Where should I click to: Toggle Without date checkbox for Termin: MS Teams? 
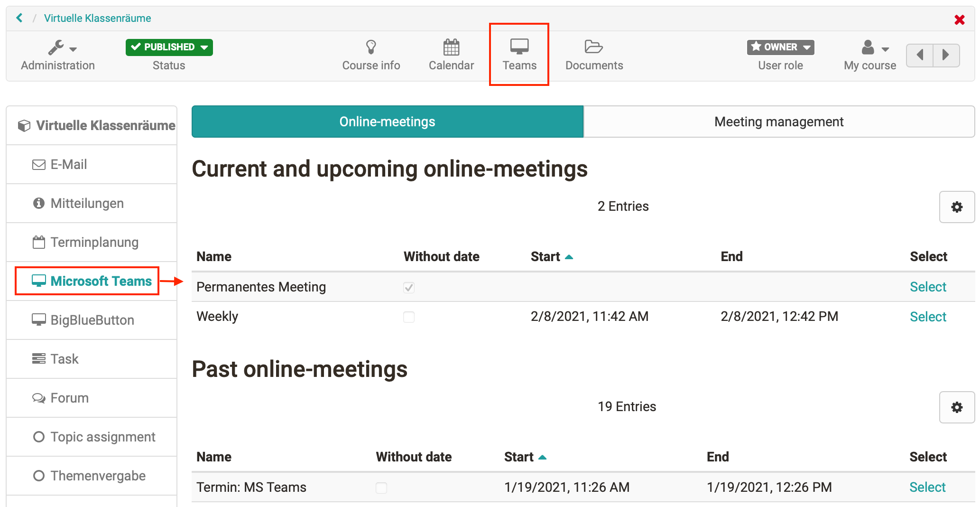pos(381,488)
